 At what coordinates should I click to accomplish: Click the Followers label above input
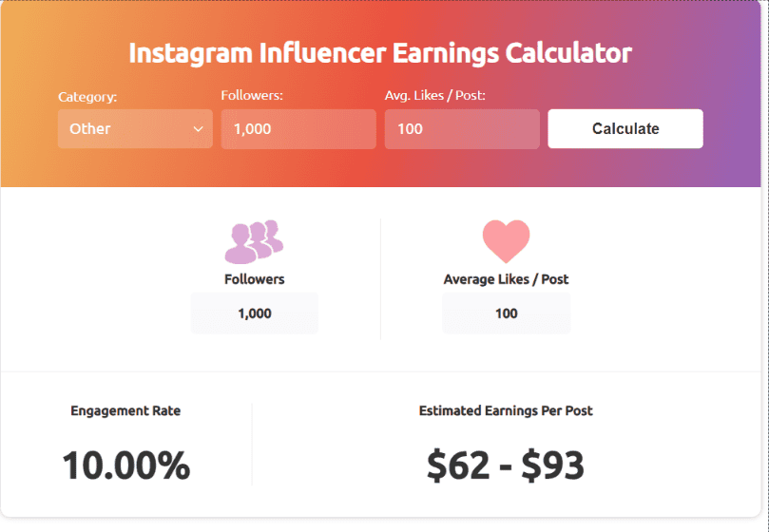point(252,95)
